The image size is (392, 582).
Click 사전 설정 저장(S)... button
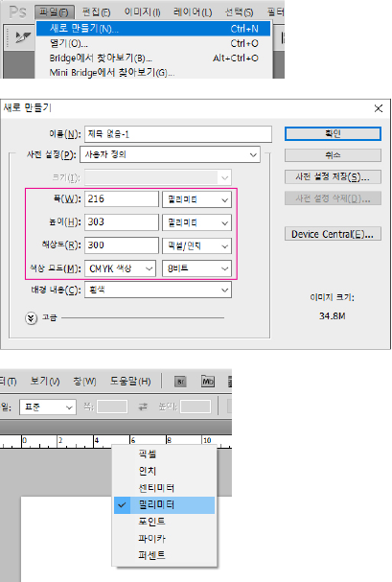coord(333,177)
